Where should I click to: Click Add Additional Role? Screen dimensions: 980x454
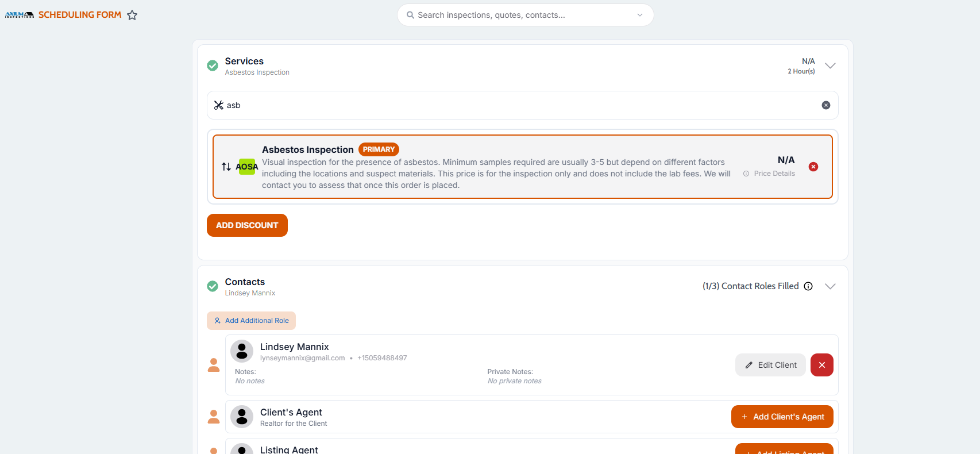[x=251, y=321]
